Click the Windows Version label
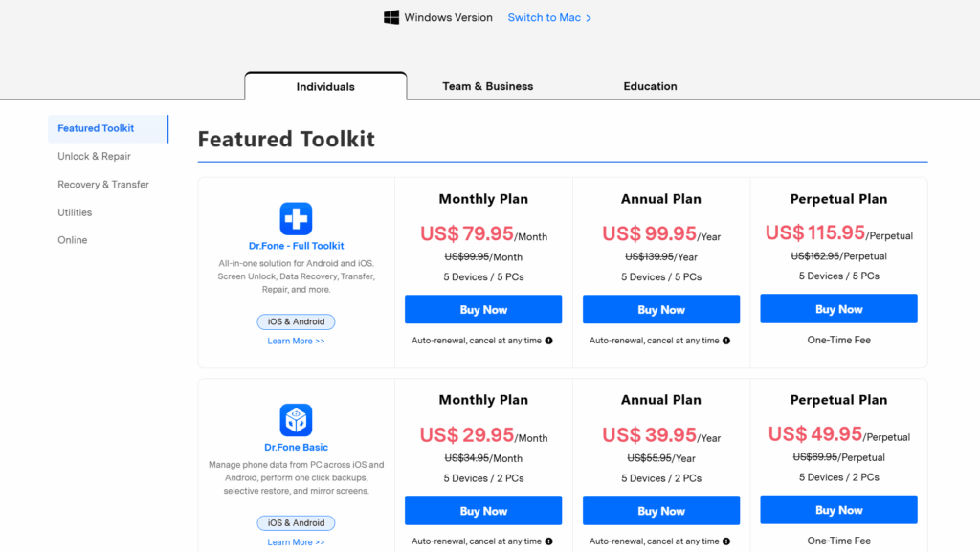 tap(448, 17)
